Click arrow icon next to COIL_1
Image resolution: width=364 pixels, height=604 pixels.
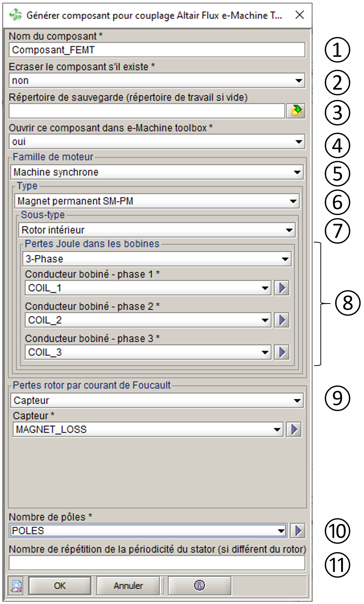pyautogui.click(x=282, y=288)
